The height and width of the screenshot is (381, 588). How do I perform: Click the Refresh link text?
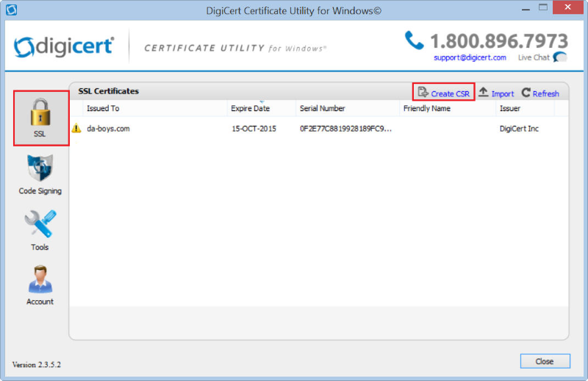click(x=545, y=94)
